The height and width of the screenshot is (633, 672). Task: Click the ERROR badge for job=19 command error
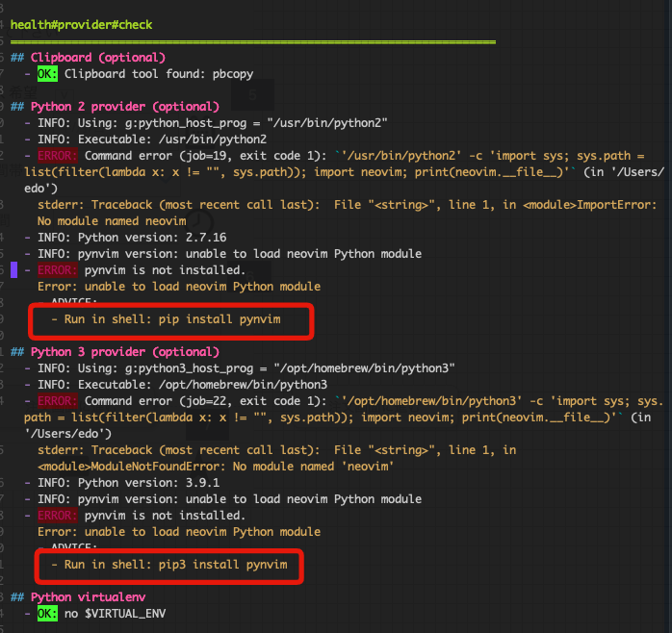[58, 156]
